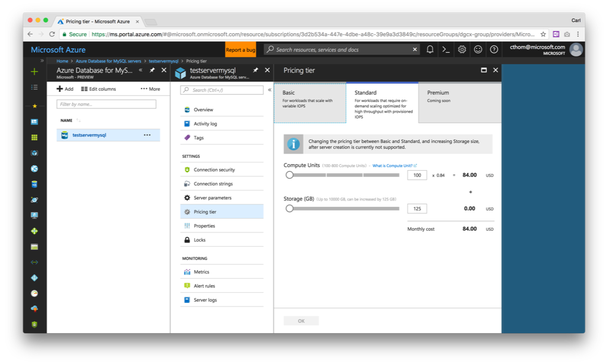Pin the Azure Database for MySQL blade
Image resolution: width=606 pixels, height=364 pixels.
[x=152, y=70]
